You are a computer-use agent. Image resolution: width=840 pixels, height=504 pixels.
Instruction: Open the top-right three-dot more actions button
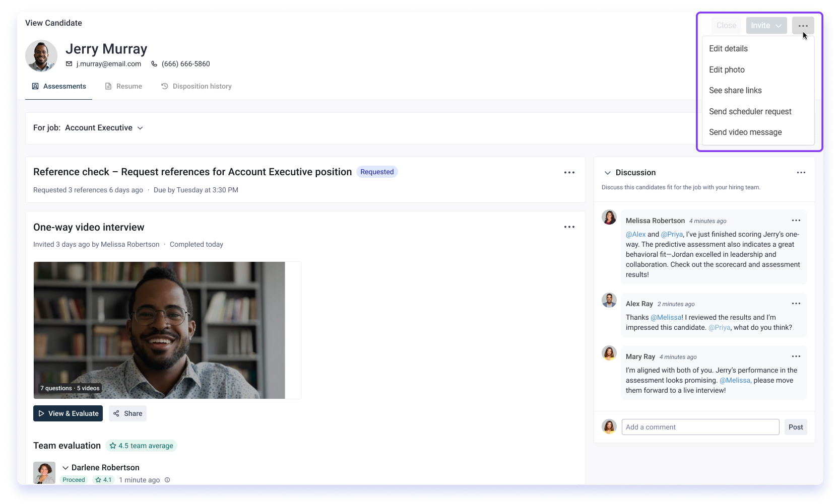tap(803, 26)
